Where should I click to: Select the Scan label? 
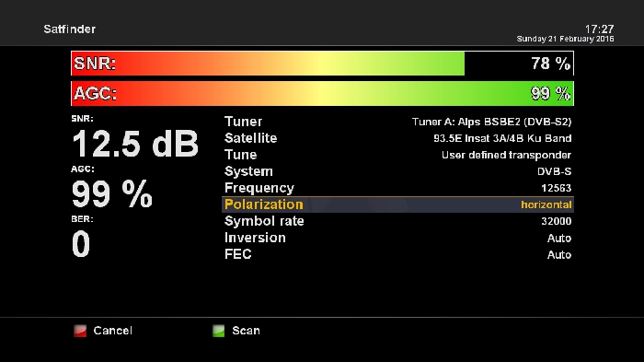(246, 331)
